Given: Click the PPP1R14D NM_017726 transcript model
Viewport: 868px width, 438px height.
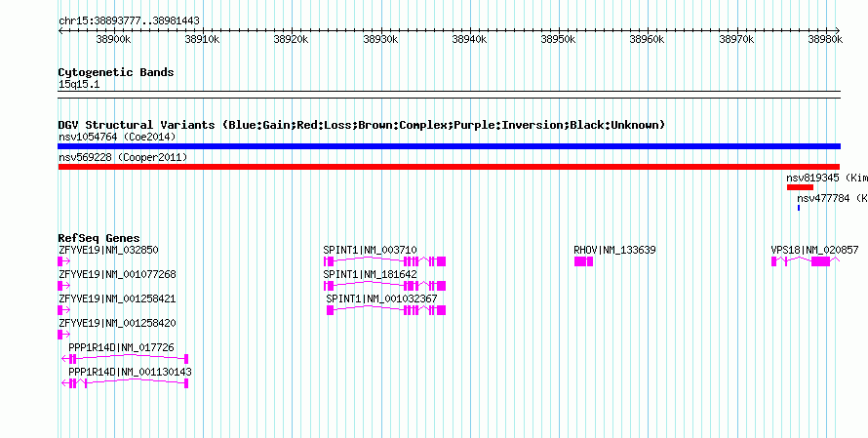Looking at the screenshot, I should (x=126, y=359).
